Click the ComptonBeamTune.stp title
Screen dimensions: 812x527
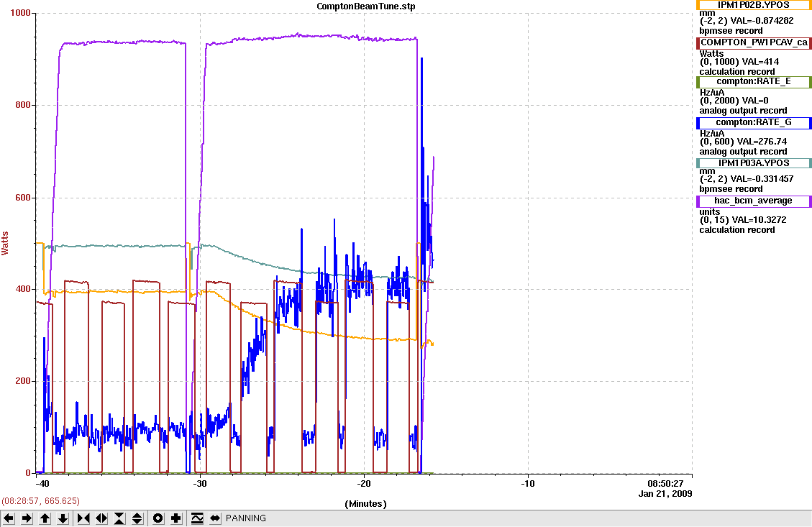[365, 6]
